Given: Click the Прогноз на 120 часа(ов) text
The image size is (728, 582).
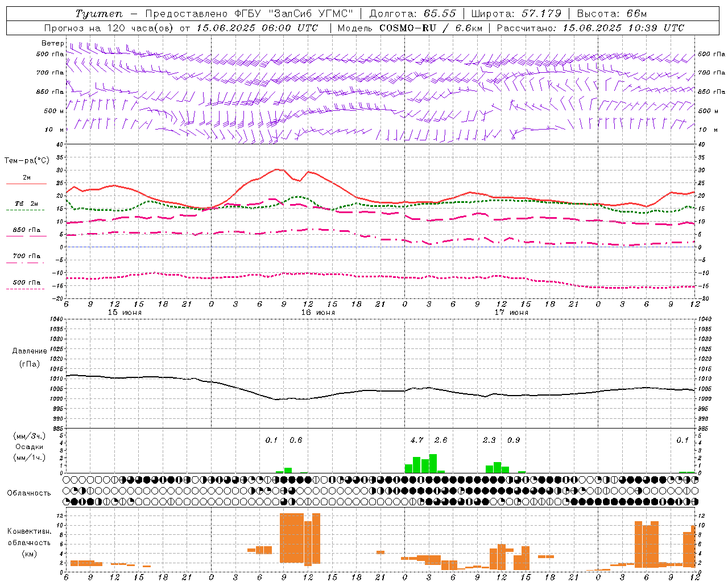Looking at the screenshot, I should pos(110,28).
